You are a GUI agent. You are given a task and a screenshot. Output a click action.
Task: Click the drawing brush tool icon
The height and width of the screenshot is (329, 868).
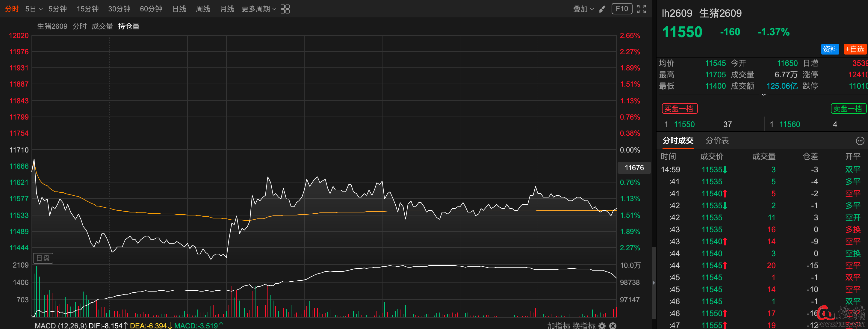pos(602,9)
